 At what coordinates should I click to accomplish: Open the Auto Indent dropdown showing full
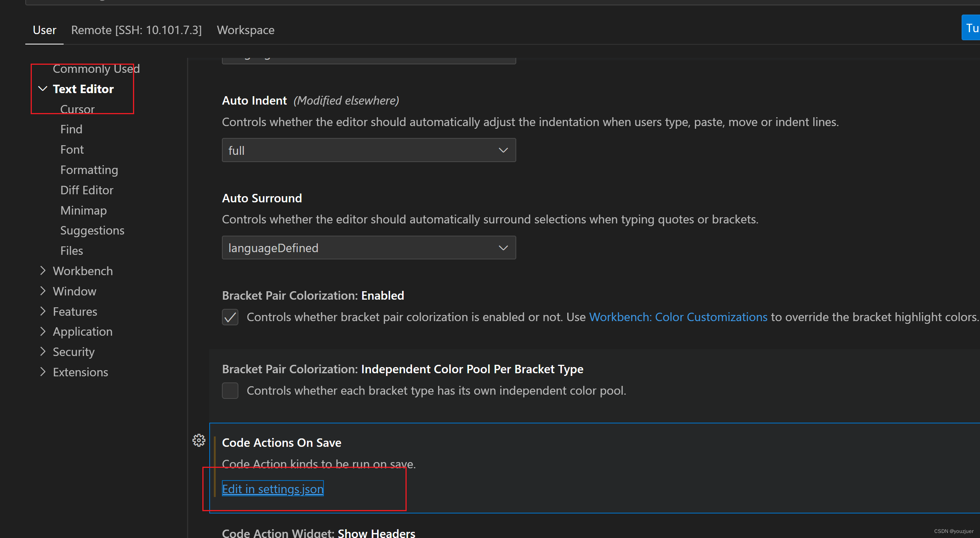pyautogui.click(x=368, y=150)
